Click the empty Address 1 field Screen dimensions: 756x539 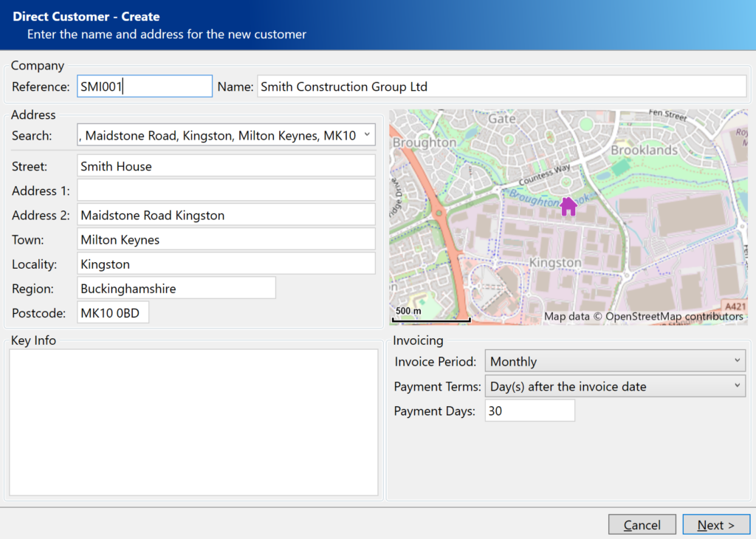226,190
